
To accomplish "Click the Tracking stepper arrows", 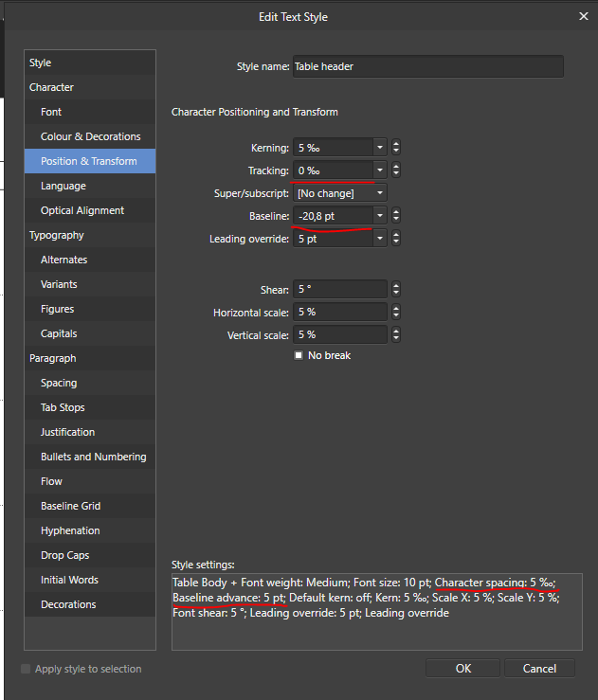I will 396,171.
